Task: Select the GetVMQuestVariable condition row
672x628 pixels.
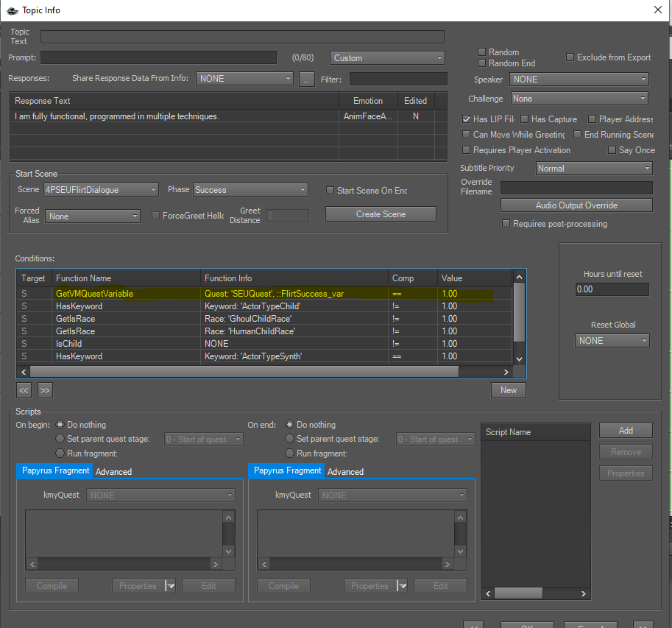Action: pos(264,294)
